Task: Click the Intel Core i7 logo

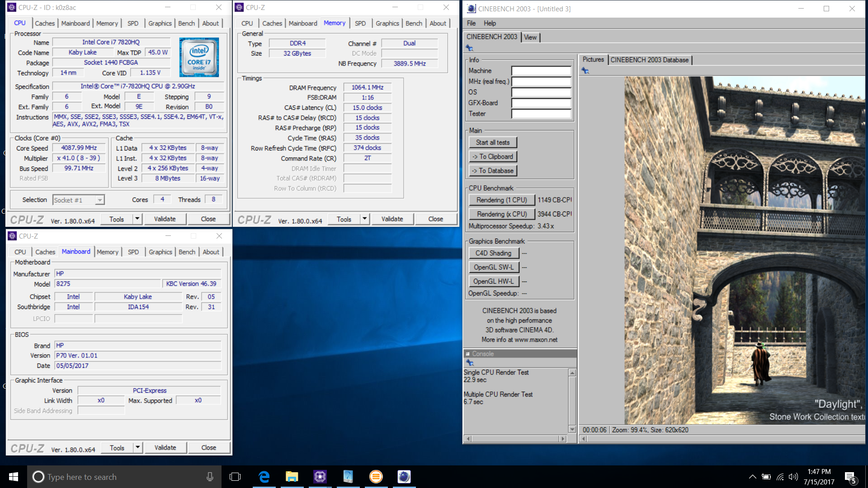Action: 199,57
